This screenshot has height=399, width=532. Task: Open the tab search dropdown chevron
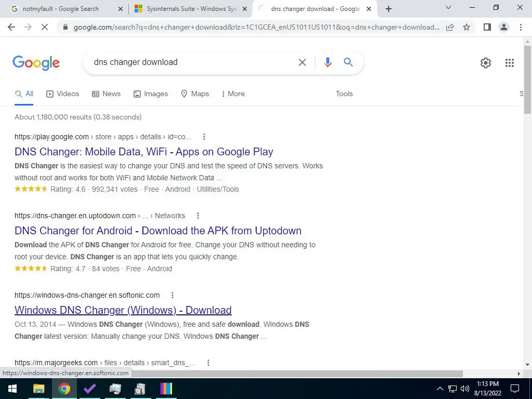448,7
